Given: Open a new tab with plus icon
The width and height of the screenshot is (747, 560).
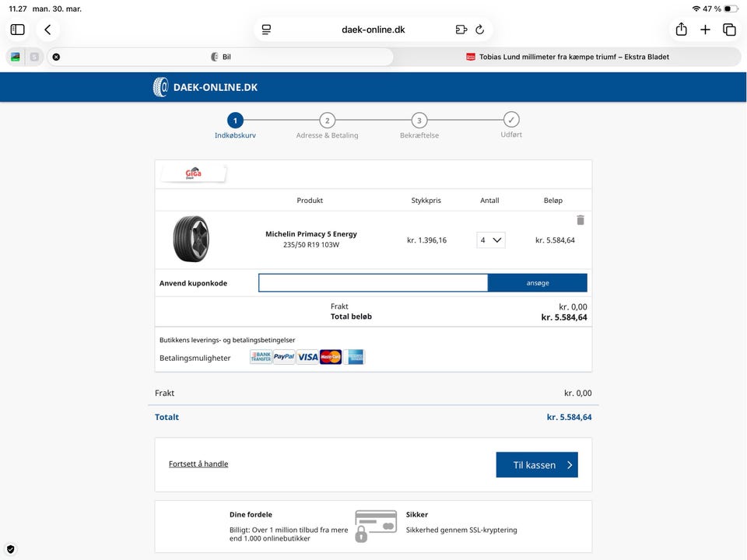Looking at the screenshot, I should point(705,30).
